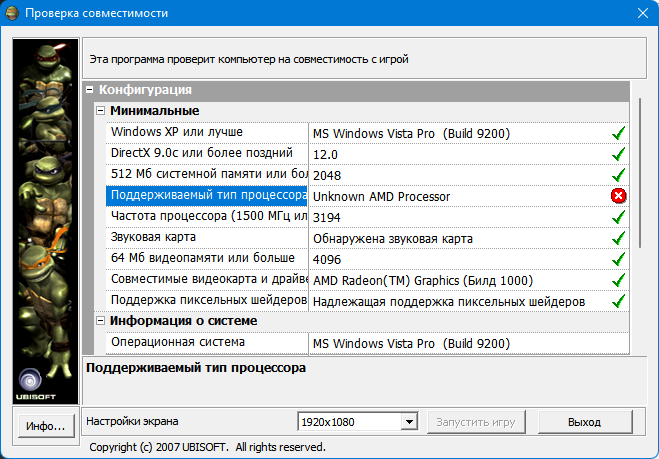The width and height of the screenshot is (659, 459).
Task: Select the Windows XP или лучше row
Action: (368, 133)
